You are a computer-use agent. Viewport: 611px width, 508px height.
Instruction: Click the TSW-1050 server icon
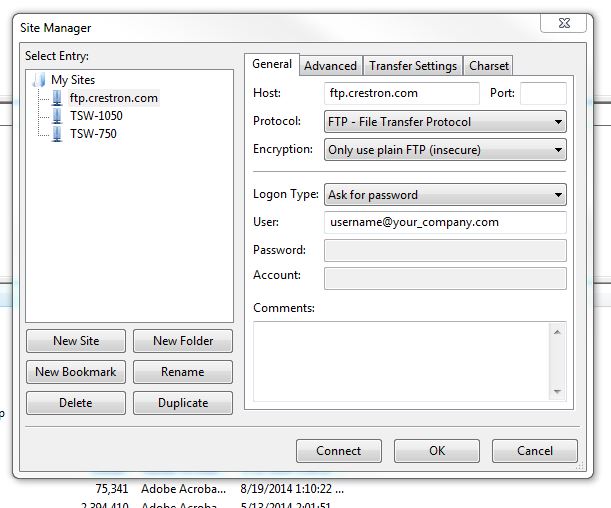point(59,116)
